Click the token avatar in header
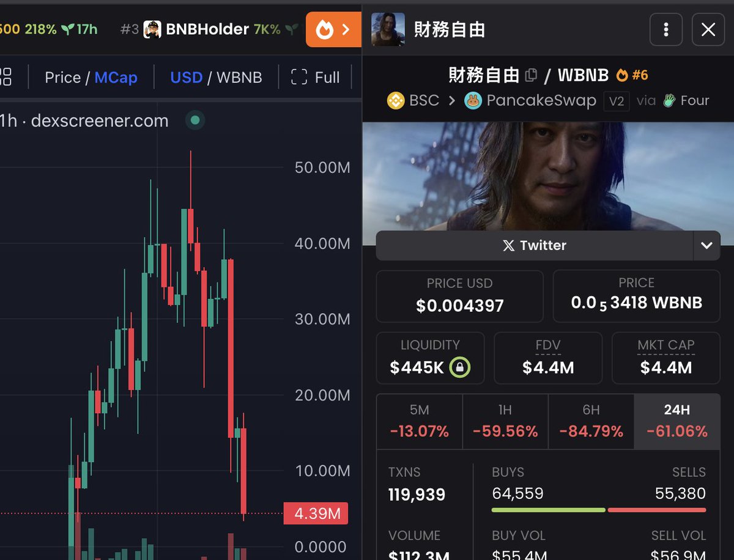 tap(388, 29)
